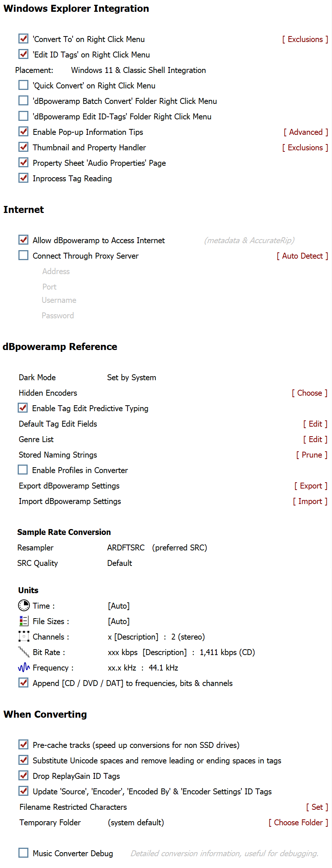Toggle Connect Through Proxy Server checkbox
This screenshot has width=332, height=868.
pyautogui.click(x=24, y=255)
